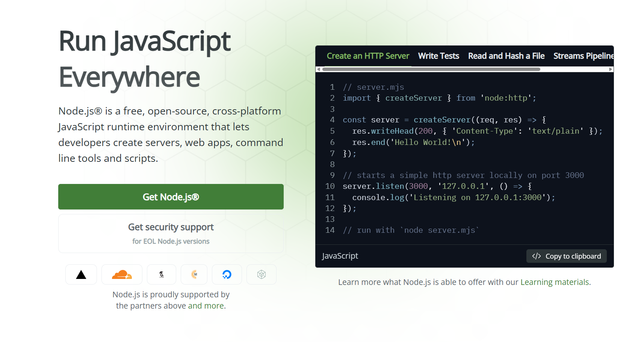The image size is (644, 342).
Task: Switch to Read and Hash a File tab
Action: (x=506, y=56)
